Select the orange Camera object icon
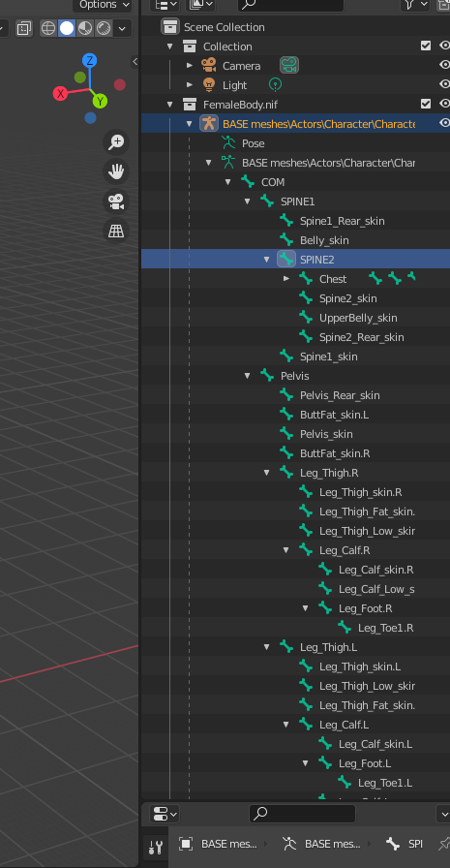 pyautogui.click(x=208, y=65)
